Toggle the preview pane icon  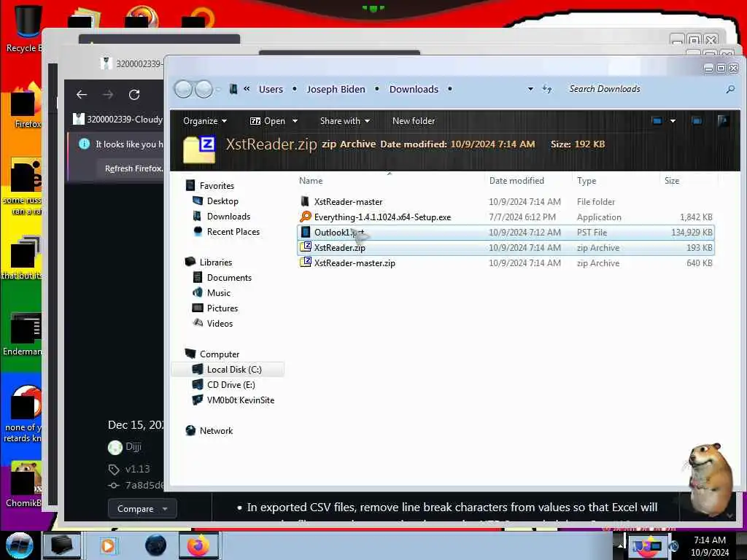697,121
